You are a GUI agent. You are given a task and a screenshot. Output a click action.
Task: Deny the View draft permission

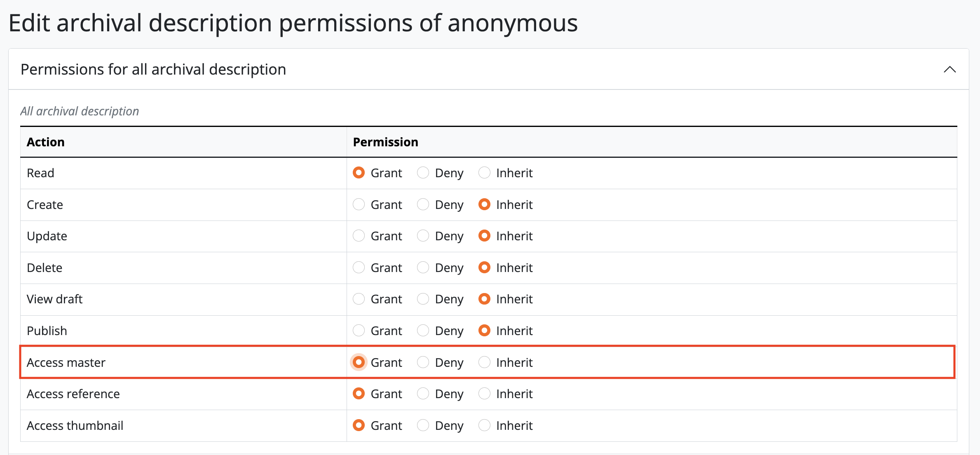pyautogui.click(x=423, y=299)
